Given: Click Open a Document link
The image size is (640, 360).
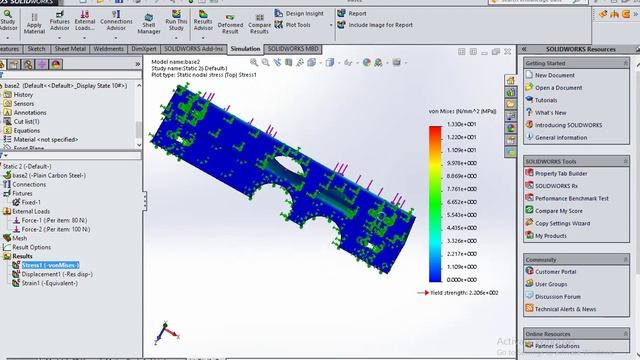Looking at the screenshot, I should pos(558,88).
